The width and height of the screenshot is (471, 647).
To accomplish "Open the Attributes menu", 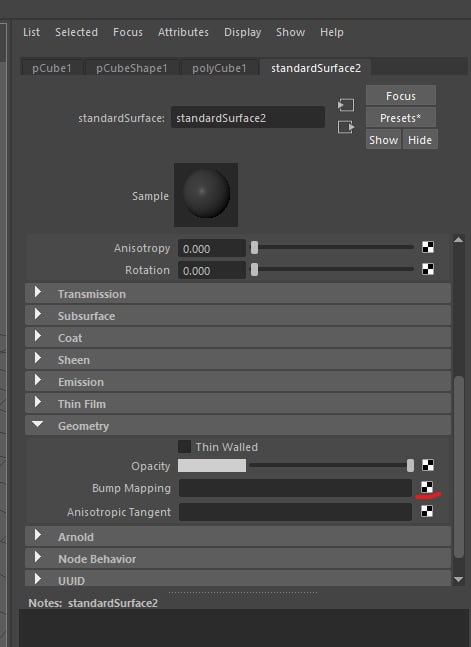I will pyautogui.click(x=183, y=32).
